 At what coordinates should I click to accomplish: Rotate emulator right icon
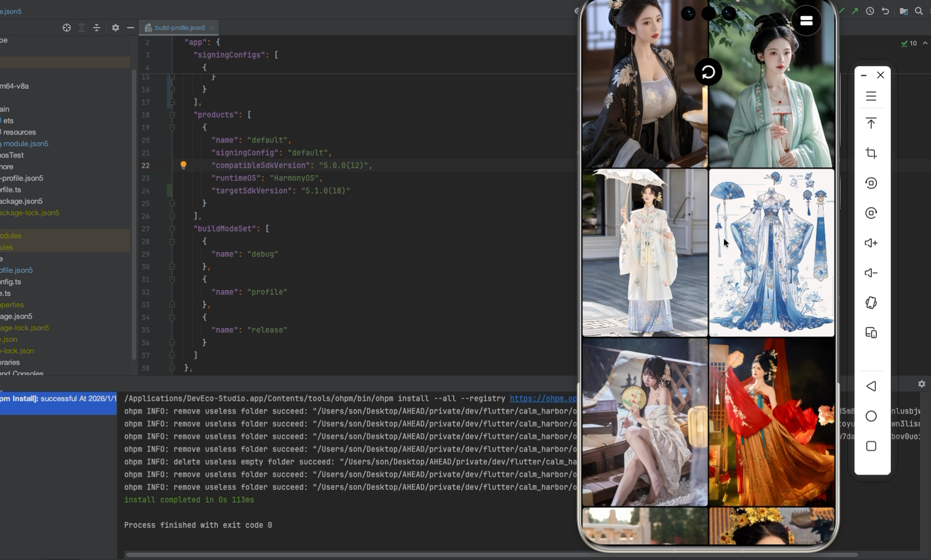(x=871, y=213)
